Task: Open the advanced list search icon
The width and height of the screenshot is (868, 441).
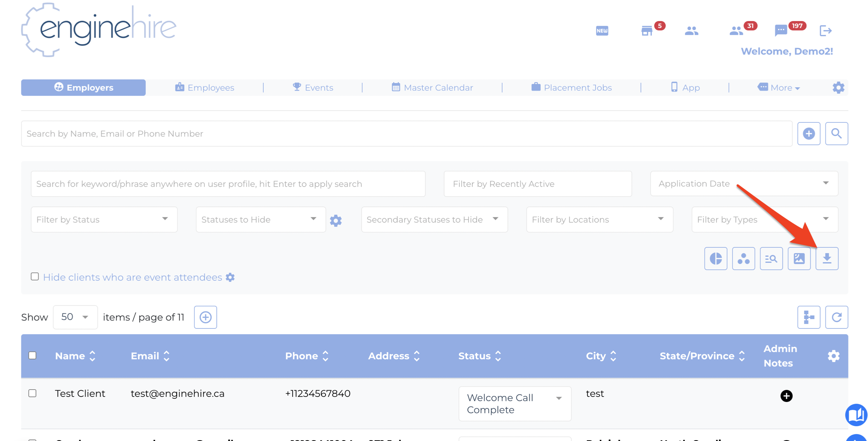Action: coord(771,259)
